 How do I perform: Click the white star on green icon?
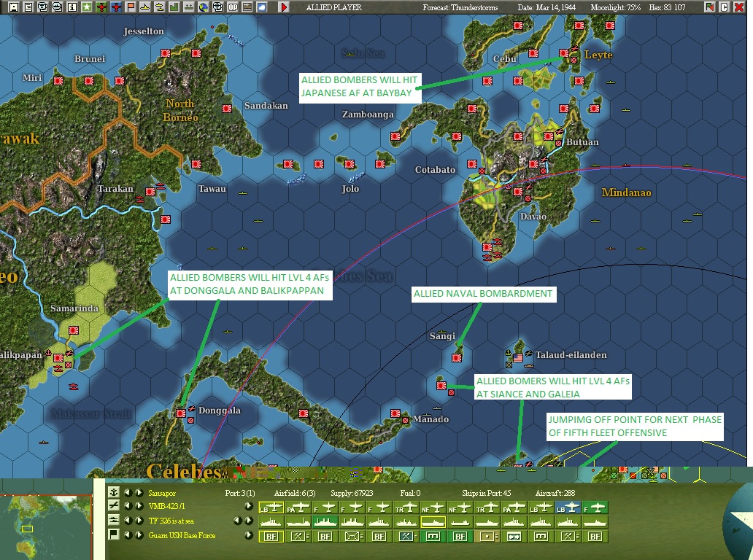click(86, 7)
